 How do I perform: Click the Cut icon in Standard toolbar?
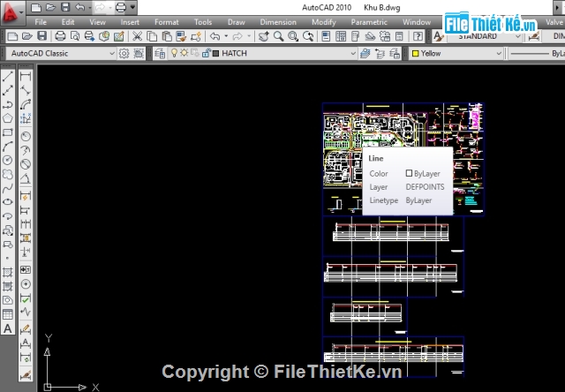137,36
